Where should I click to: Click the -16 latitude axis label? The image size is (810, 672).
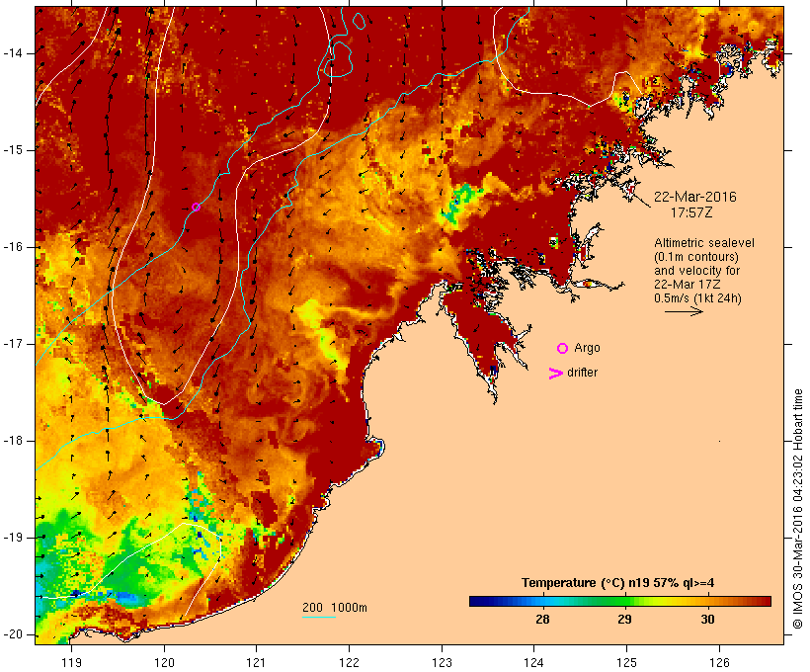coord(12,247)
